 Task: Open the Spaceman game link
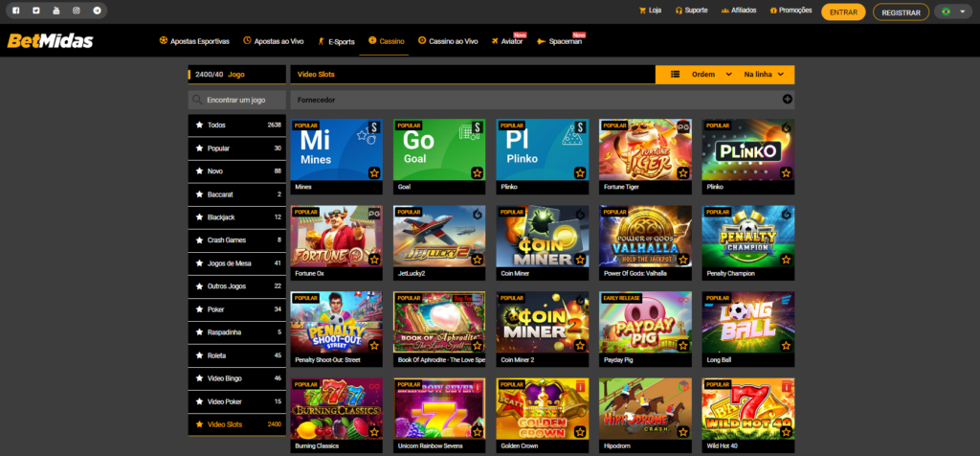pos(559,41)
